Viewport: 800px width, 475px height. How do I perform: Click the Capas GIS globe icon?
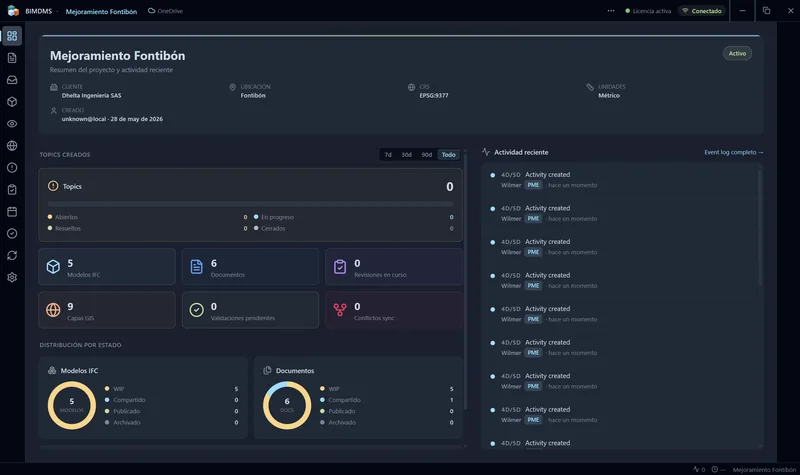53,310
